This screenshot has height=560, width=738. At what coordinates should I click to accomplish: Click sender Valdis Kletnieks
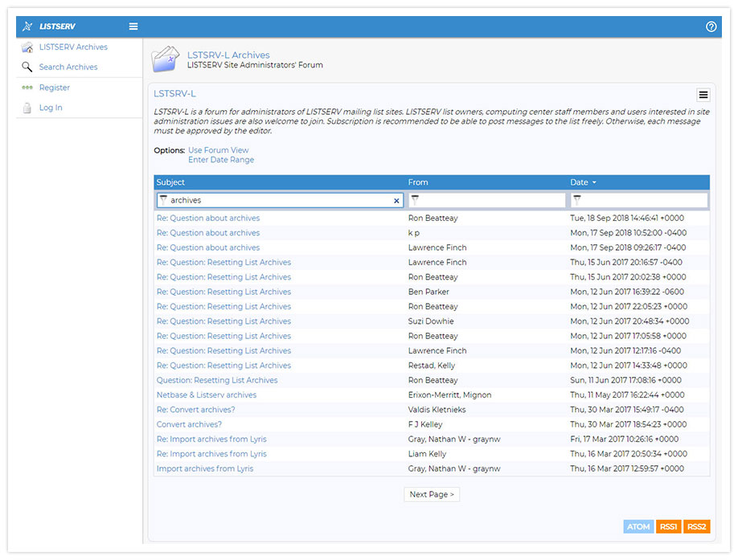[437, 410]
